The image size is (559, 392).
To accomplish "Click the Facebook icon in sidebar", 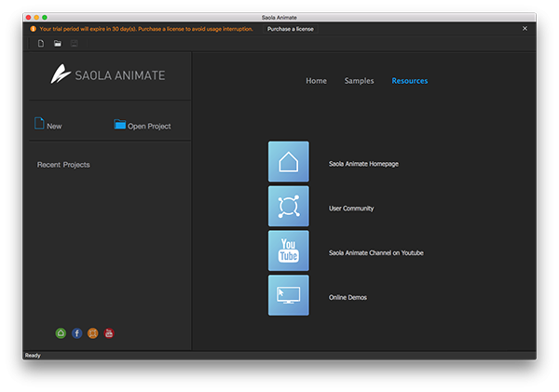I will (76, 333).
